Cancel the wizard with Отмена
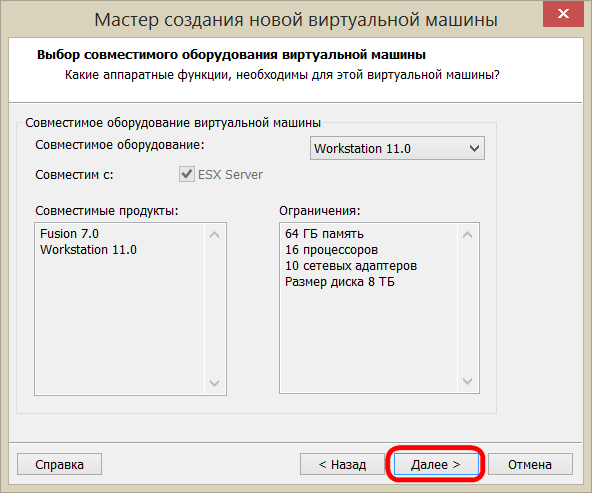The width and height of the screenshot is (592, 493). 530,464
